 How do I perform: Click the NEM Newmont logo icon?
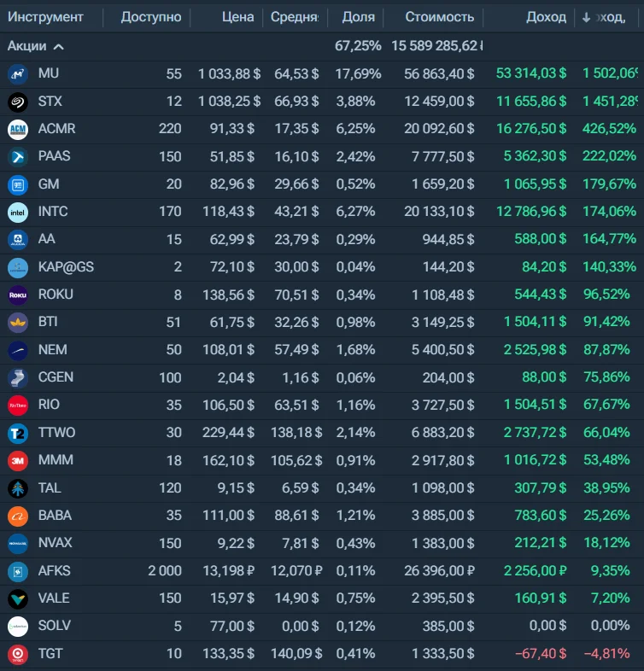(x=18, y=351)
